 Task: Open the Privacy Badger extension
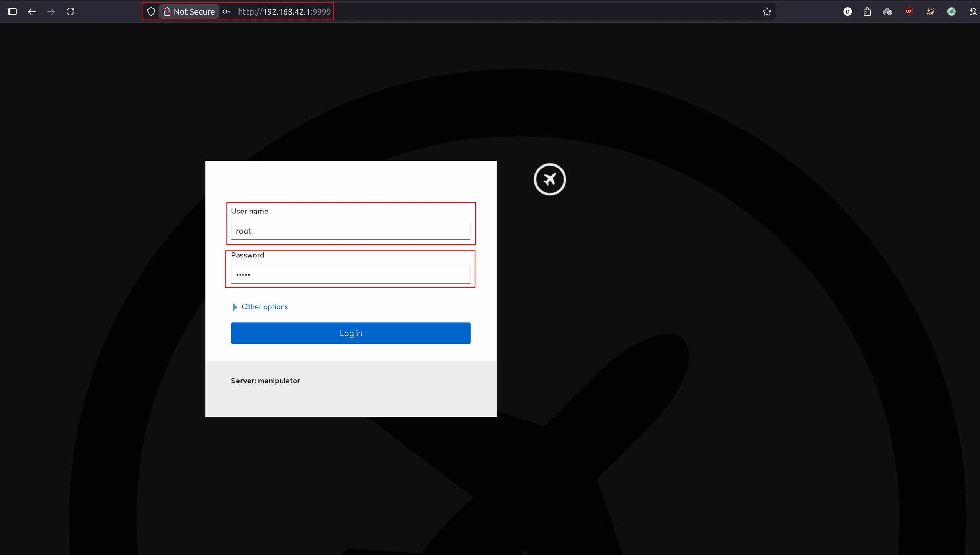930,11
